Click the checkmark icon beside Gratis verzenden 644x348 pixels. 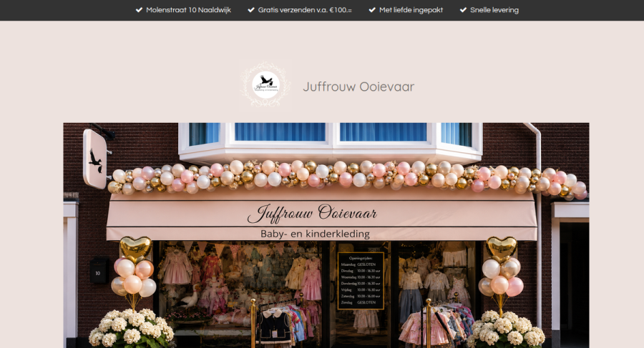[x=251, y=10]
